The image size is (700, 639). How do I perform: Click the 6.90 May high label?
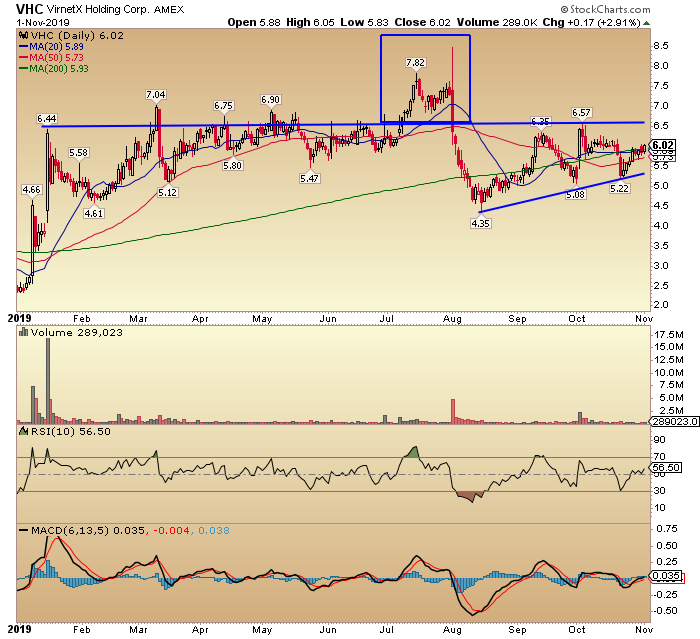(x=271, y=100)
